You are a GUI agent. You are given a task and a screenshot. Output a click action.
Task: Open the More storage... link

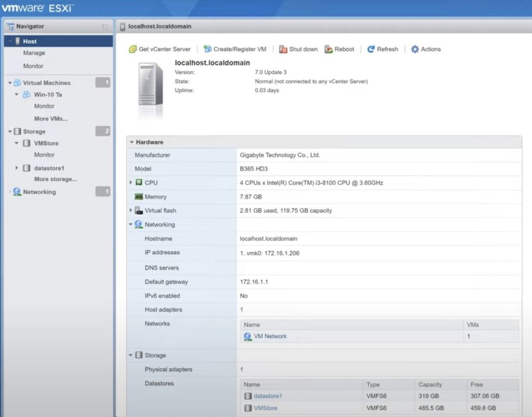[56, 179]
